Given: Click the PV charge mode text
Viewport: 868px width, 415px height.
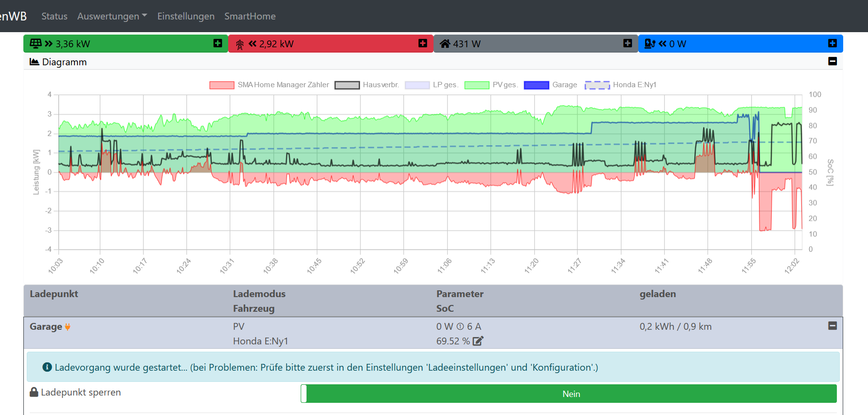Looking at the screenshot, I should click(x=239, y=326).
